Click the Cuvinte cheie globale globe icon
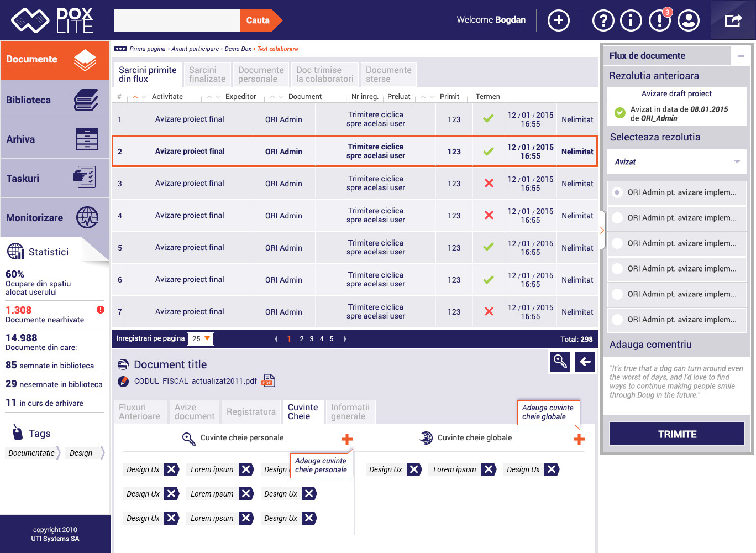756x553 pixels. pos(426,437)
